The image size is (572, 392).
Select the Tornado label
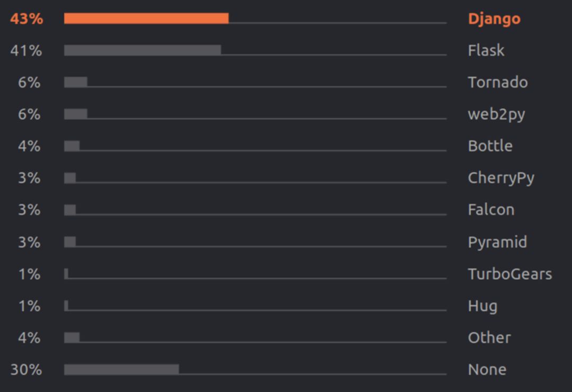pos(497,82)
